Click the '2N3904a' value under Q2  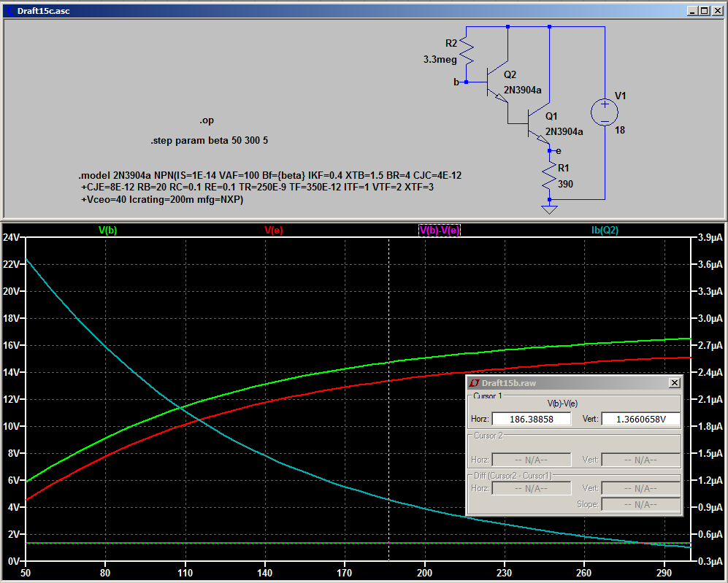tap(522, 90)
